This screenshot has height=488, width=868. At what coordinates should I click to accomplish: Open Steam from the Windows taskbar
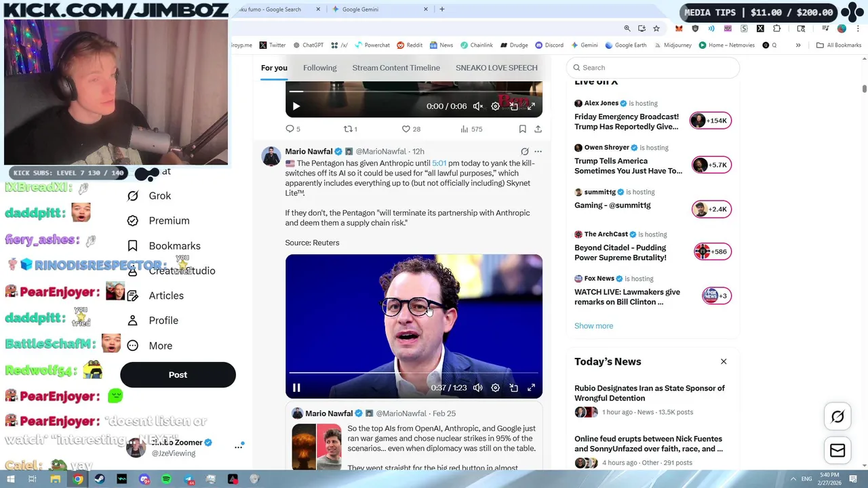point(100,479)
